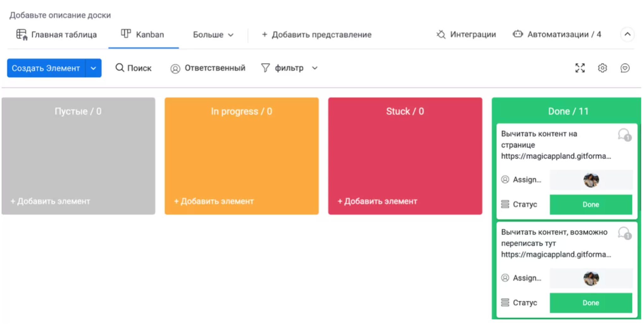Select the In progress / 0 column header
This screenshot has width=644, height=331.
pyautogui.click(x=241, y=111)
